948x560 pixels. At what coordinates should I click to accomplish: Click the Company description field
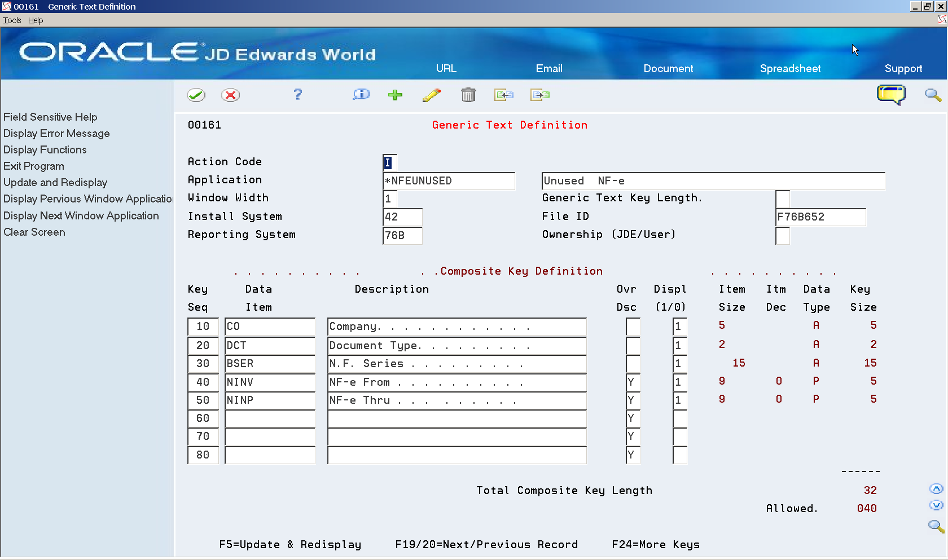[x=457, y=327]
